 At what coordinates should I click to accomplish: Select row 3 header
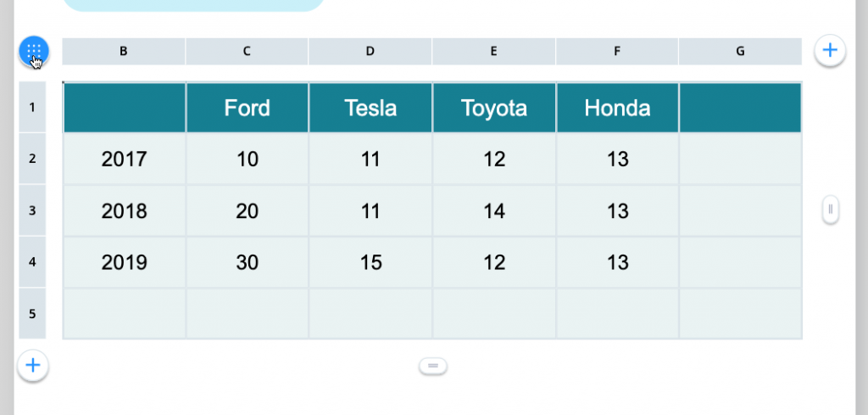[32, 210]
